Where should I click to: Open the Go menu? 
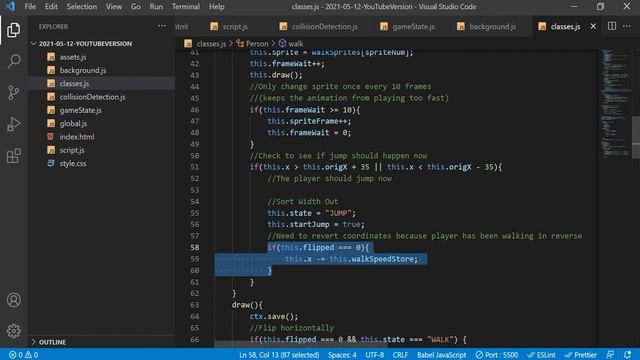(x=136, y=7)
